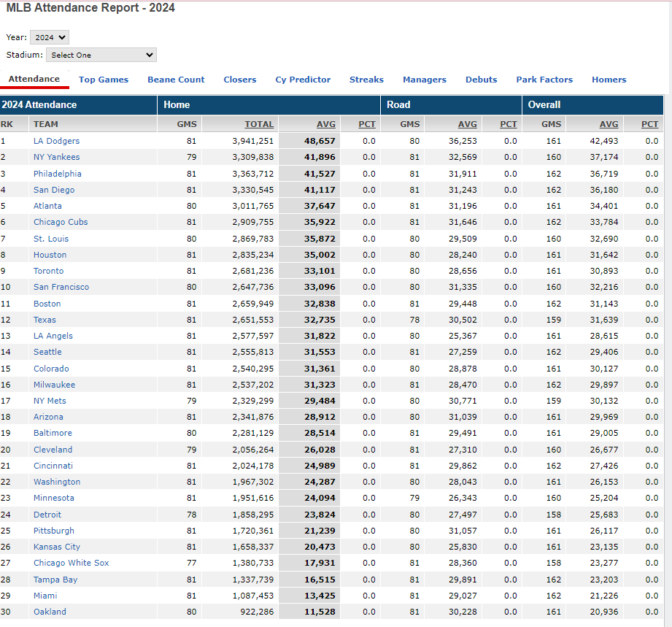Click the Chicago White Sox team link
This screenshot has height=627, width=672.
72,563
